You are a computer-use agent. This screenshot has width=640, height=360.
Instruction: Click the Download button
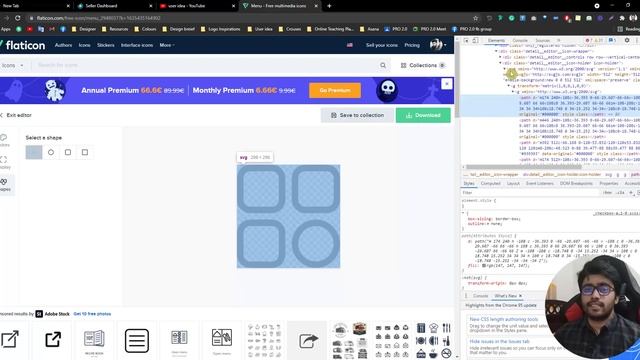423,116
